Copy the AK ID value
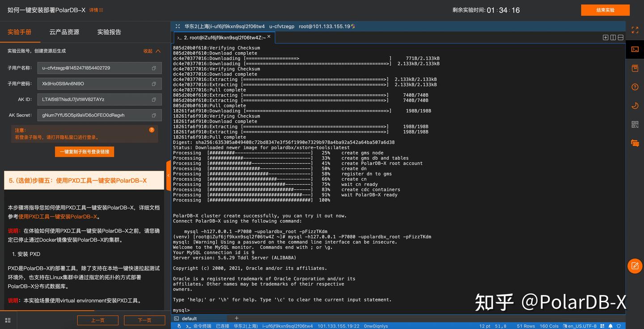This screenshot has height=329, width=644. 154,99
